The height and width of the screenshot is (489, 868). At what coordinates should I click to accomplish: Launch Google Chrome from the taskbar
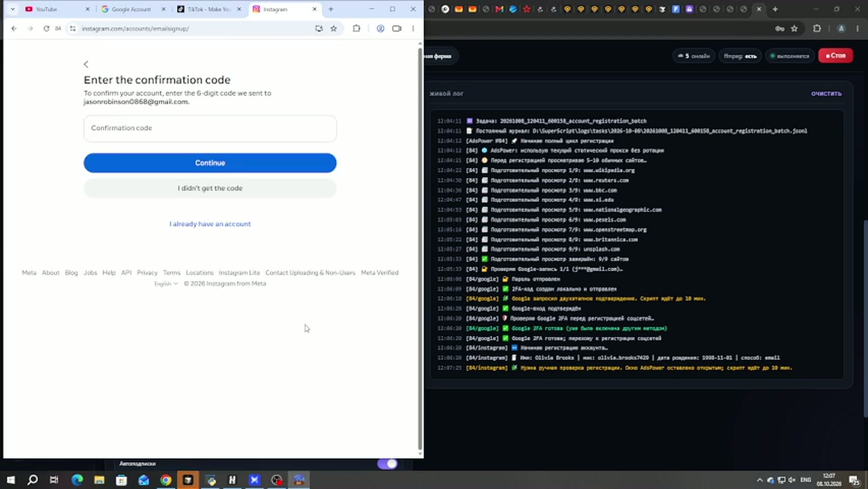[166, 480]
